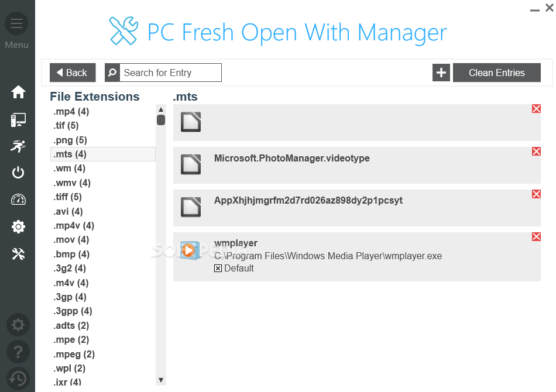
Task: Select the .3gpp (4) extension
Action: pyautogui.click(x=73, y=311)
